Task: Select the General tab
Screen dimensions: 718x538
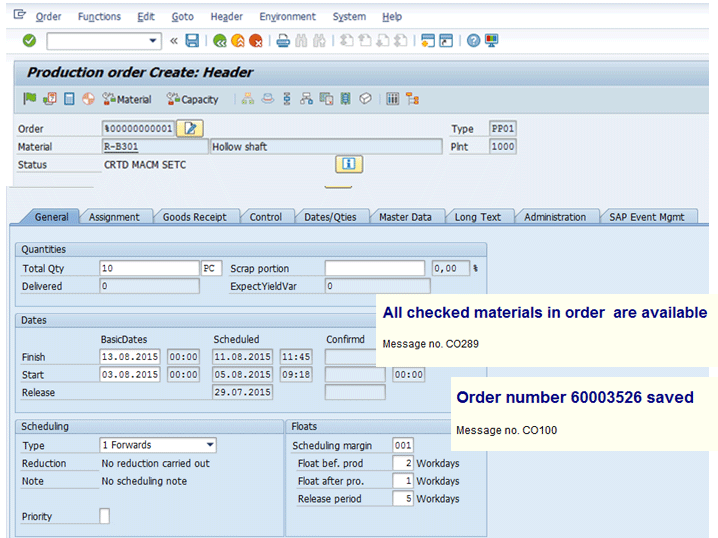Action: pos(51,217)
